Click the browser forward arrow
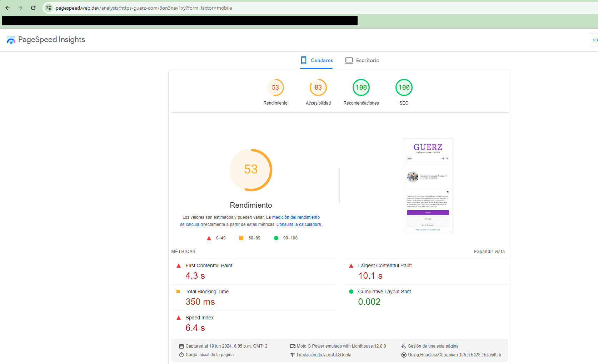The width and height of the screenshot is (598, 364). pos(20,8)
